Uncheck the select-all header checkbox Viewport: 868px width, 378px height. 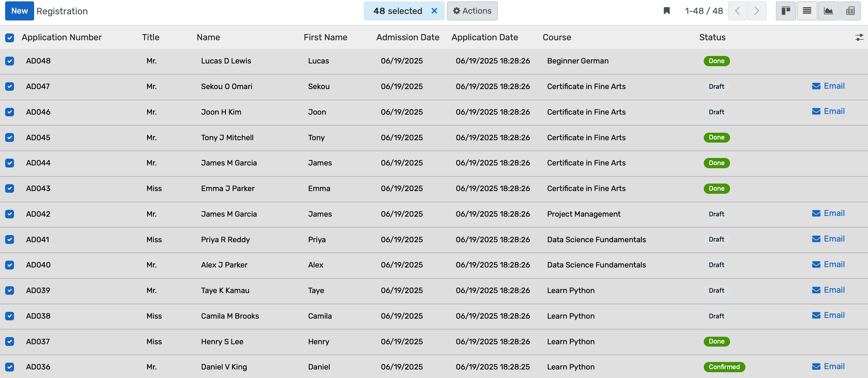[10, 38]
